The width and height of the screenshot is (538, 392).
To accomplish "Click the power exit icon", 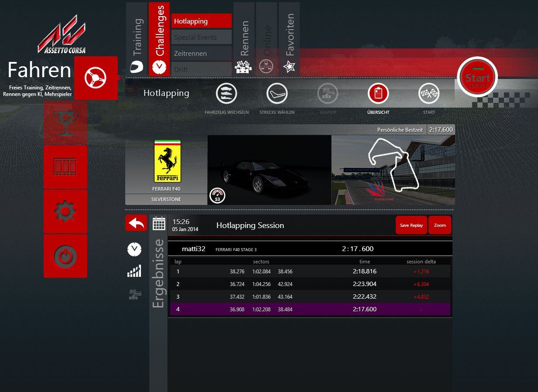I will [x=65, y=256].
